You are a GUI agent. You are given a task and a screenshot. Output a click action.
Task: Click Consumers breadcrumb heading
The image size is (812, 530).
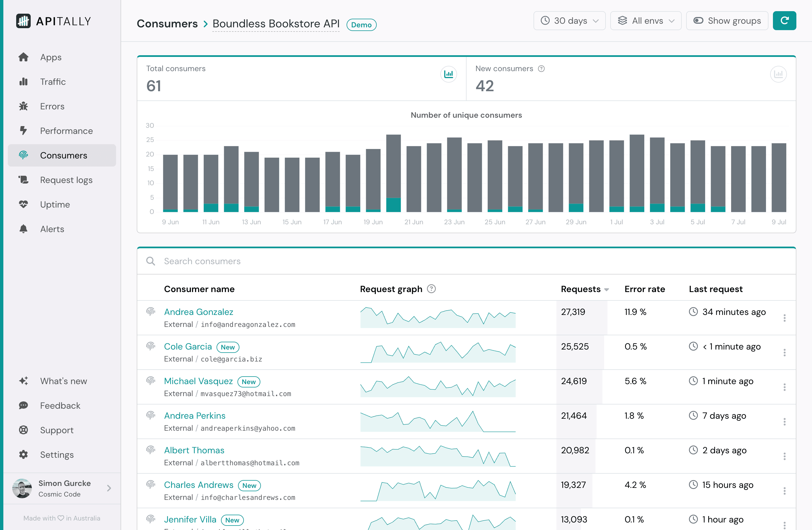pyautogui.click(x=167, y=23)
